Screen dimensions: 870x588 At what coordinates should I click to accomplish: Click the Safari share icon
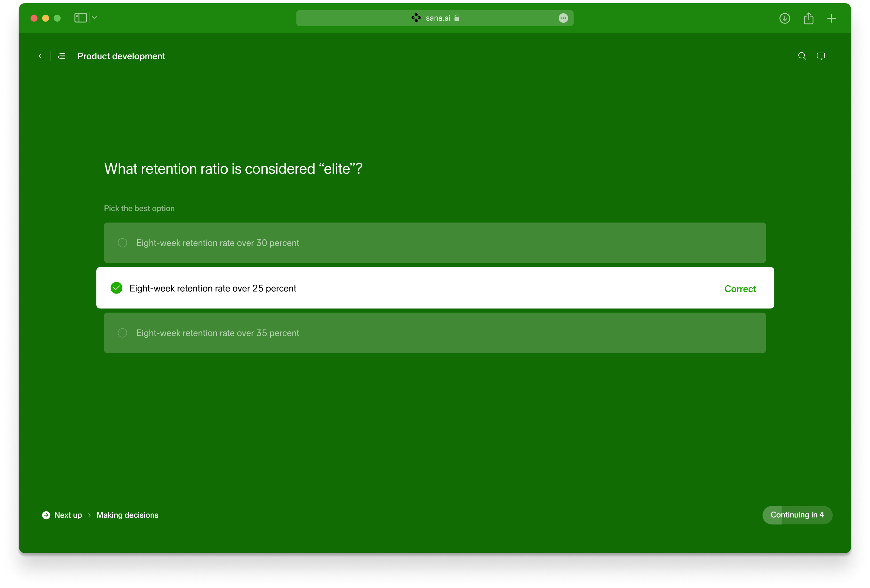tap(808, 18)
